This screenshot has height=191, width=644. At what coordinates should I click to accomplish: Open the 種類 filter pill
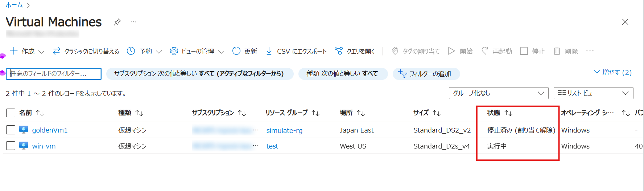(x=343, y=74)
